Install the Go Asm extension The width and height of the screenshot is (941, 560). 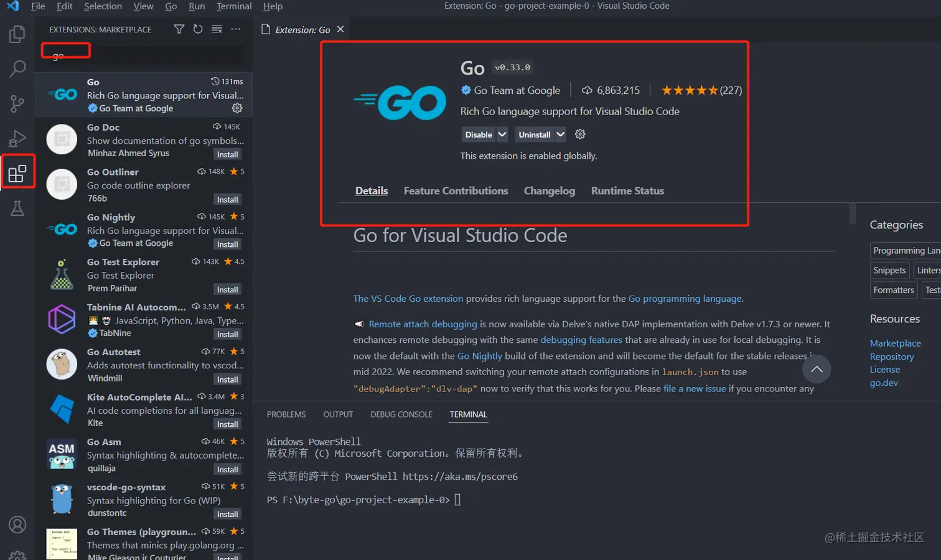point(227,470)
